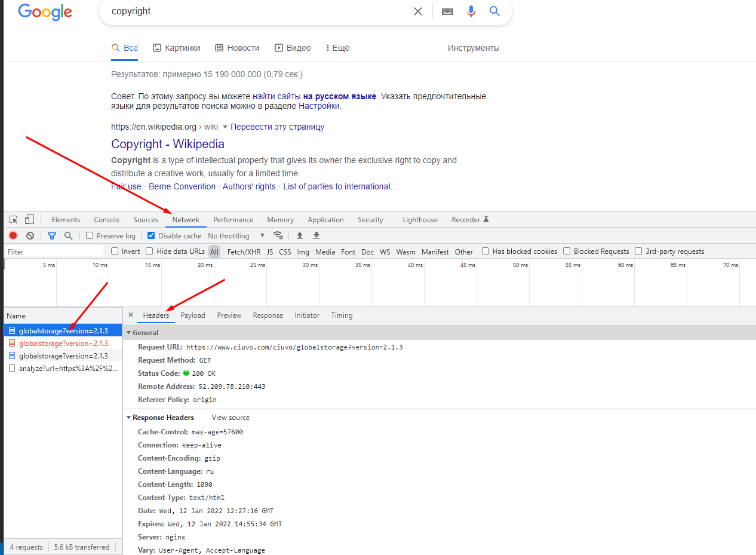Image resolution: width=756 pixels, height=555 pixels.
Task: Open network conditions settings icon
Action: 278,236
